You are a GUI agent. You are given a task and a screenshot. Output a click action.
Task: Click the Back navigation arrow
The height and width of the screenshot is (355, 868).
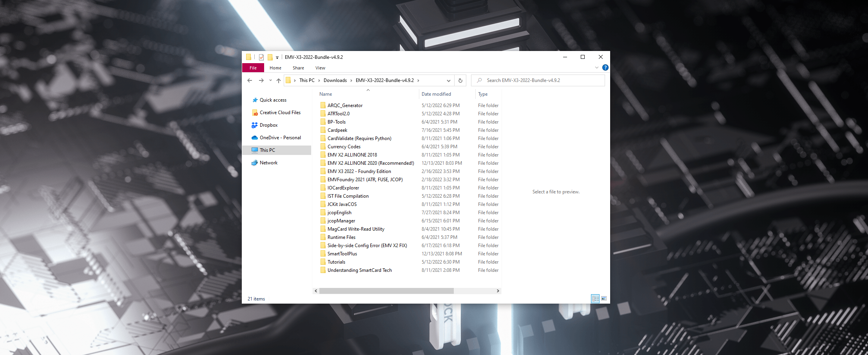[x=250, y=80]
